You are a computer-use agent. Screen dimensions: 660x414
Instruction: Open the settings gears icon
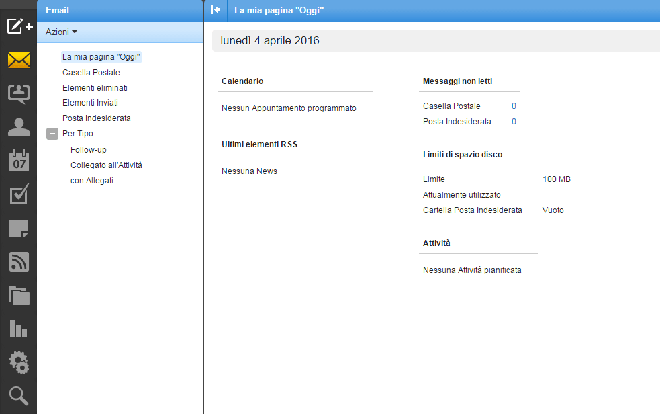[x=18, y=362]
